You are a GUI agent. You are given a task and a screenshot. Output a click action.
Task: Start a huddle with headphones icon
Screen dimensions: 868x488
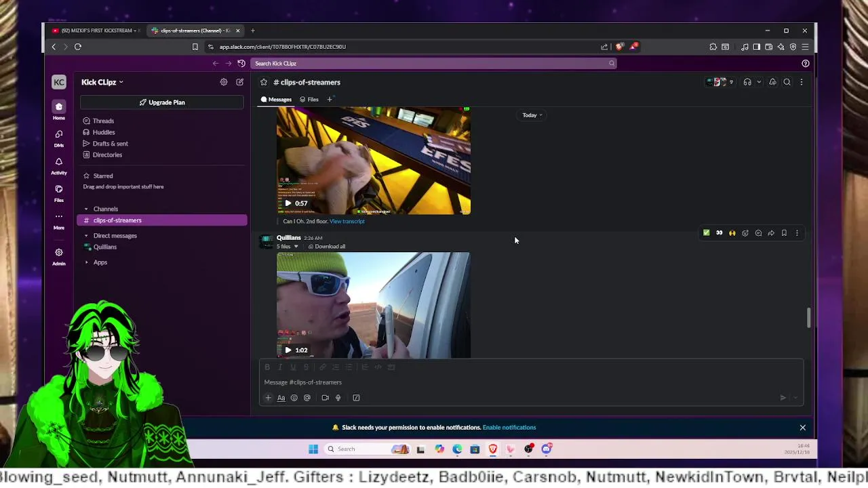pos(747,82)
